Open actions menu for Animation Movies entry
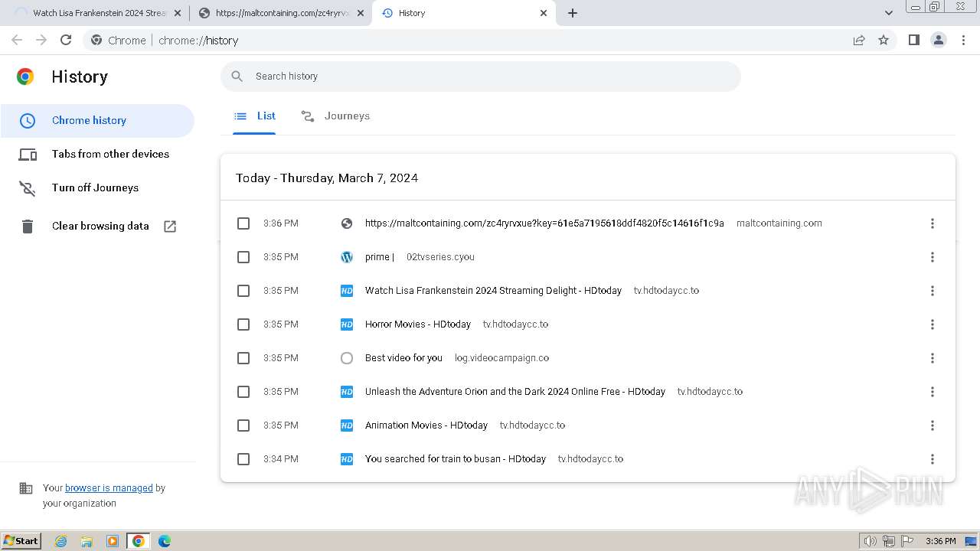Screen dimensions: 980x551 933,425
